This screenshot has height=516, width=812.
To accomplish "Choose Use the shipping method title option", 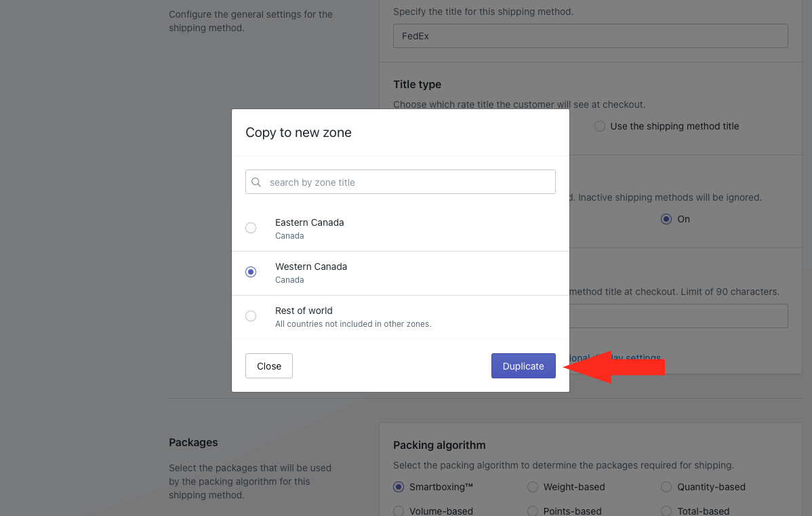I will [x=600, y=126].
